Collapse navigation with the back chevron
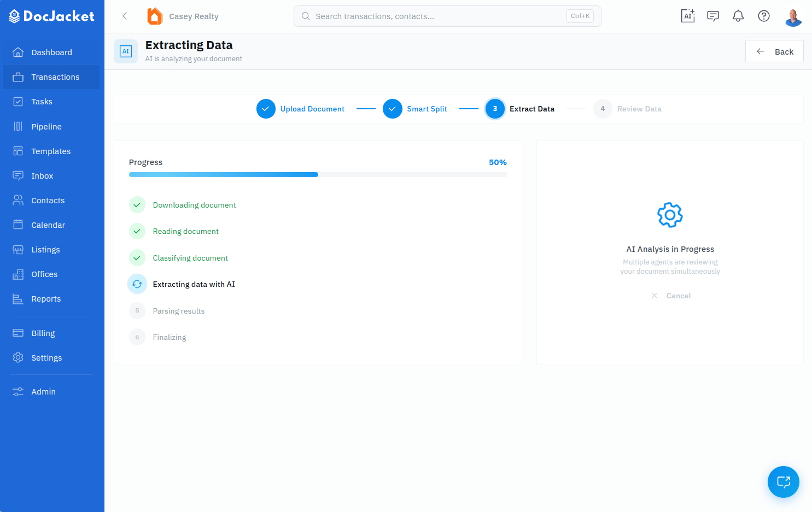This screenshot has width=812, height=512. (124, 16)
